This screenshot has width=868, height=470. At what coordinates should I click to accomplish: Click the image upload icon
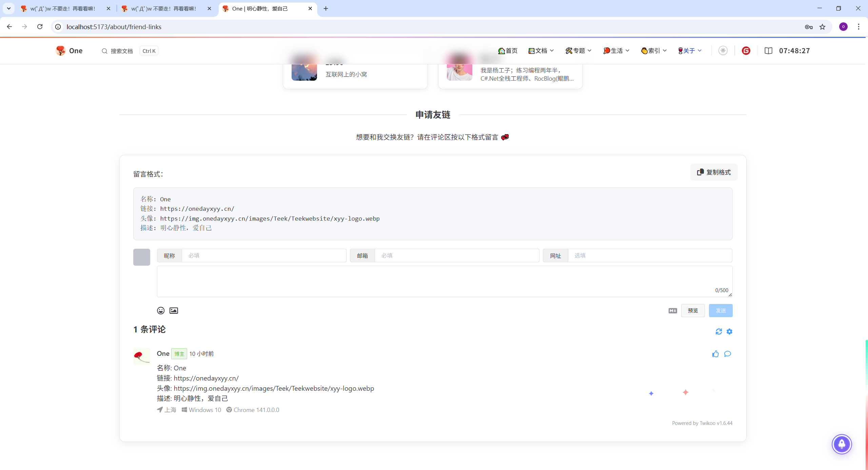[x=174, y=310]
